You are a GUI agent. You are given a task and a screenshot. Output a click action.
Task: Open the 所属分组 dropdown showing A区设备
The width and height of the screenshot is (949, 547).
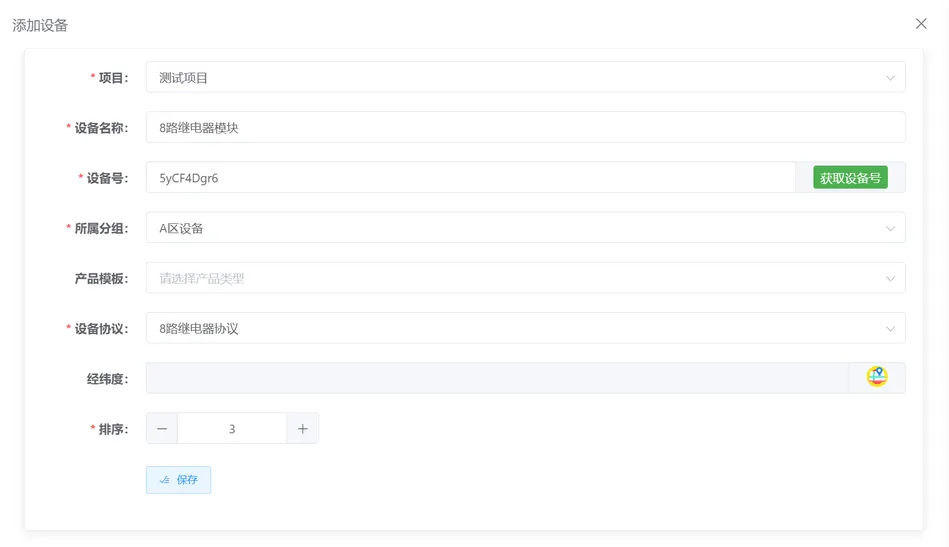[525, 228]
